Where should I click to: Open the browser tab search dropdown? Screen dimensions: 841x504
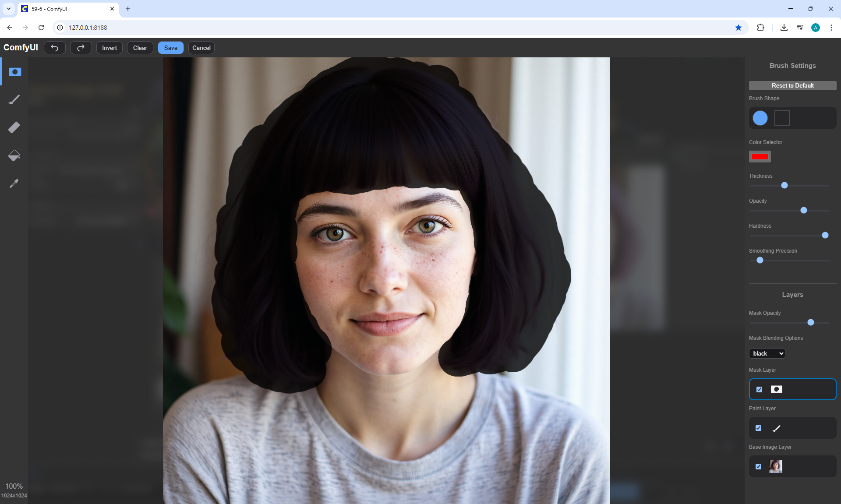(8, 9)
